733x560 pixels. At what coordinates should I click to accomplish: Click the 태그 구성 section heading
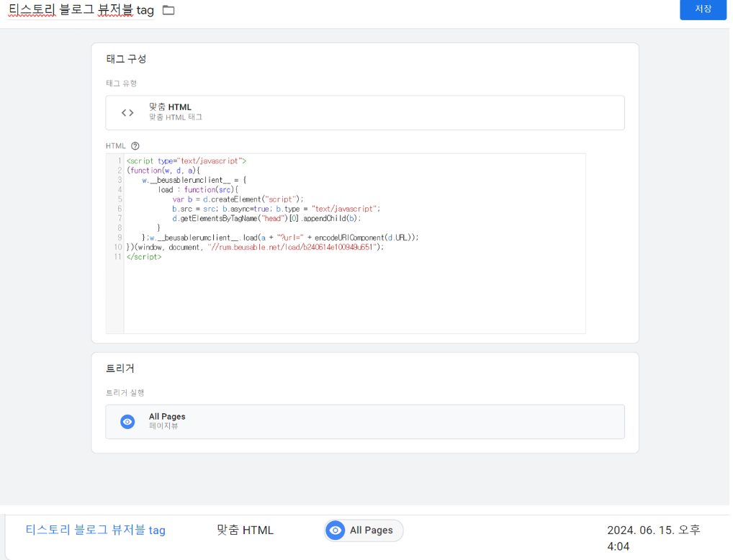click(x=126, y=59)
